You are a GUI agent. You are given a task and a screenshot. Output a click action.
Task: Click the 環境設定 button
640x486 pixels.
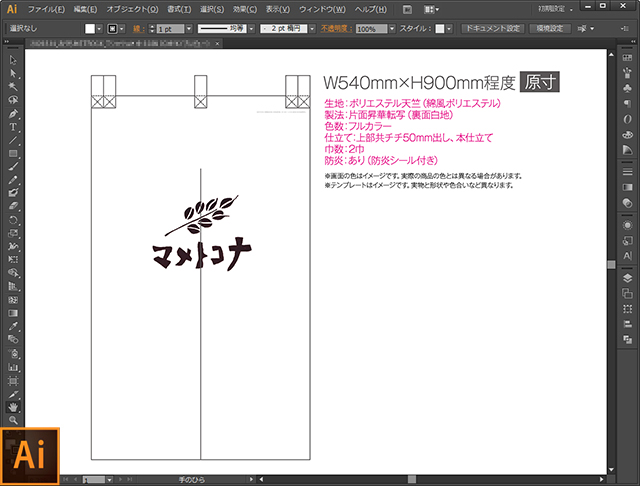(x=549, y=29)
